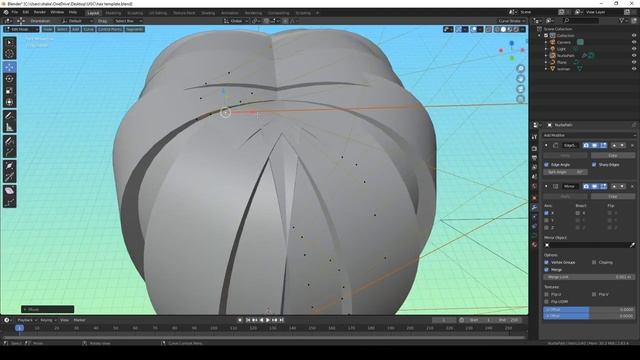Screen dimensions: 640x360
Task: Collapse the Edge Split modifier panel
Action: [547, 145]
